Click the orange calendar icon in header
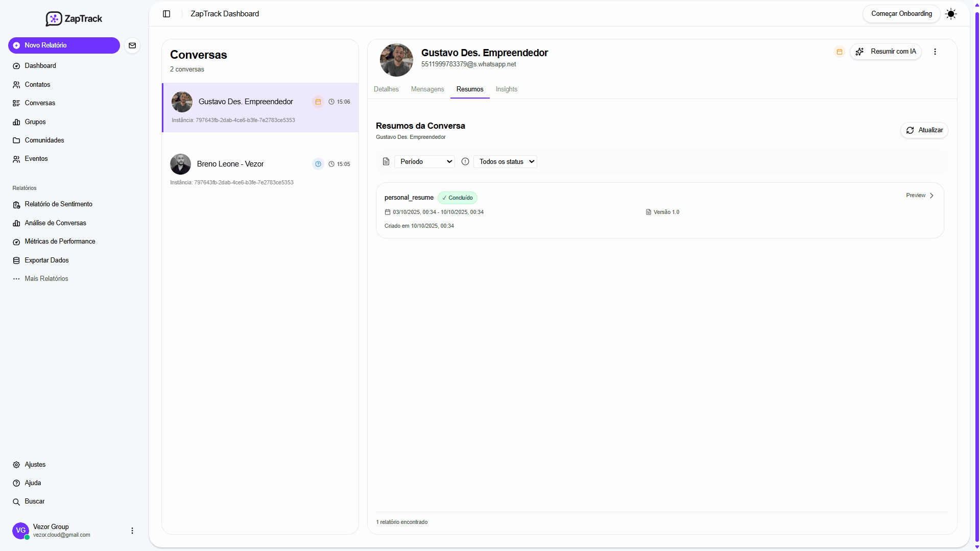The height and width of the screenshot is (551, 980). (839, 52)
